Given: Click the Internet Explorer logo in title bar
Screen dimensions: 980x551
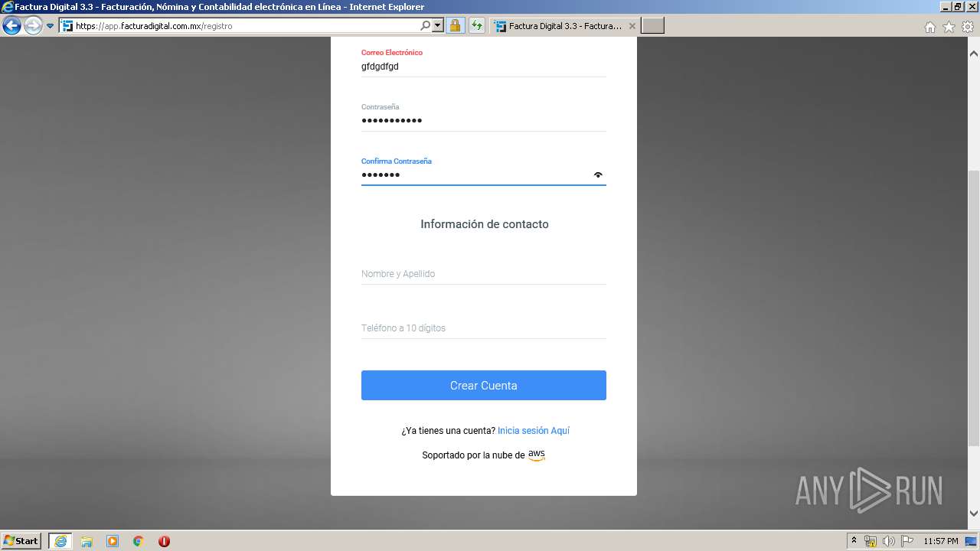Looking at the screenshot, I should point(8,7).
